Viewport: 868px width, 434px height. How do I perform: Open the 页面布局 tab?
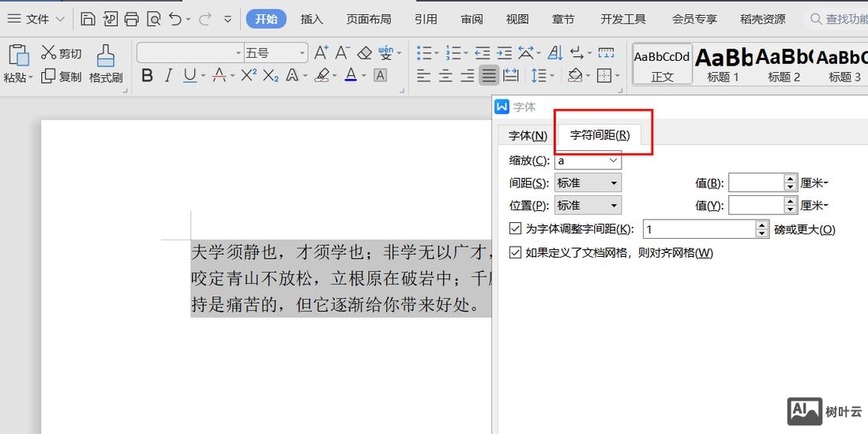pos(369,19)
